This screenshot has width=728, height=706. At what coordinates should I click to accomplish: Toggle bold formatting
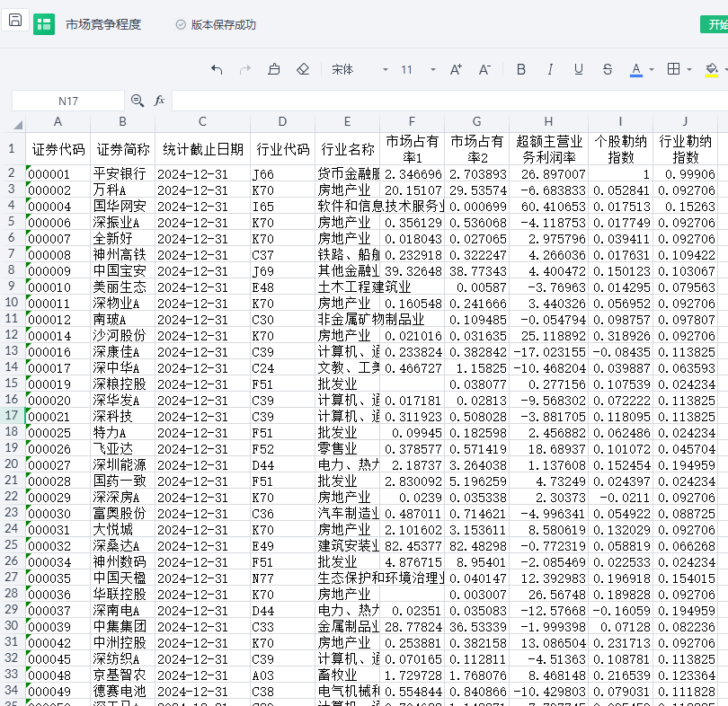click(x=521, y=69)
